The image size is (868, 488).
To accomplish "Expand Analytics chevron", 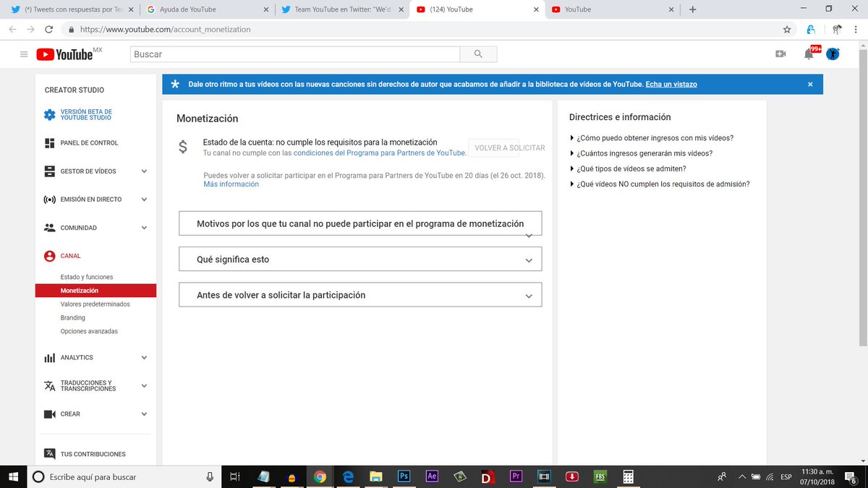I will pyautogui.click(x=144, y=358).
